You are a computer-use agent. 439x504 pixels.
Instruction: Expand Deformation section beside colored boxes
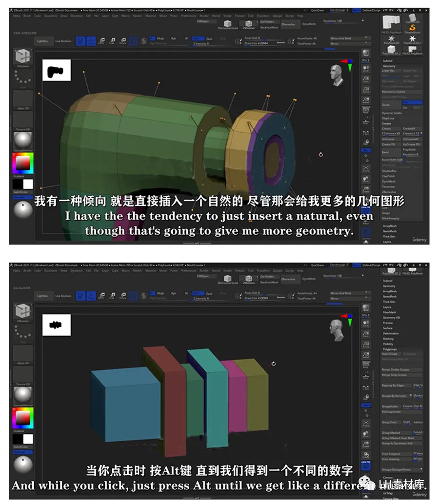click(x=391, y=333)
